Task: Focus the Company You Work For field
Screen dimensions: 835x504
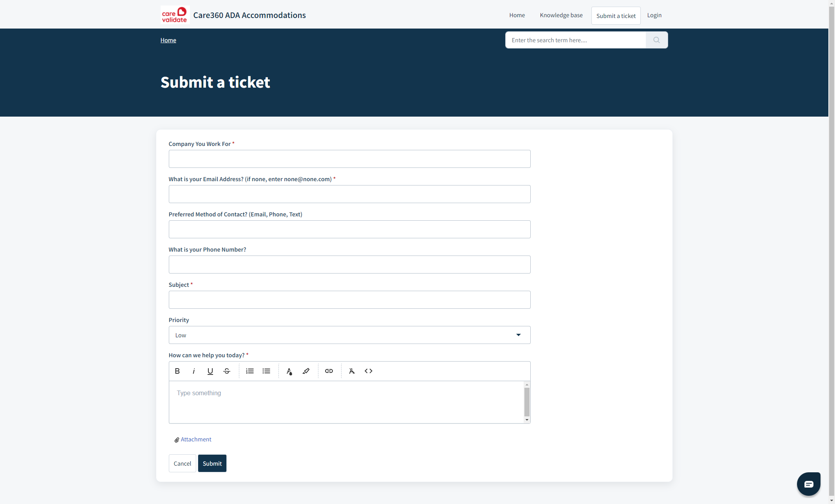Action: point(349,159)
